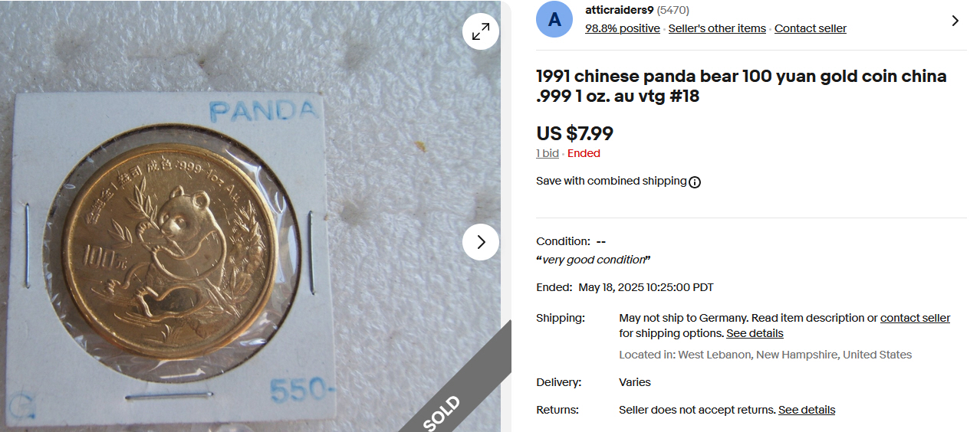Open the 1 bid history link

pyautogui.click(x=547, y=153)
